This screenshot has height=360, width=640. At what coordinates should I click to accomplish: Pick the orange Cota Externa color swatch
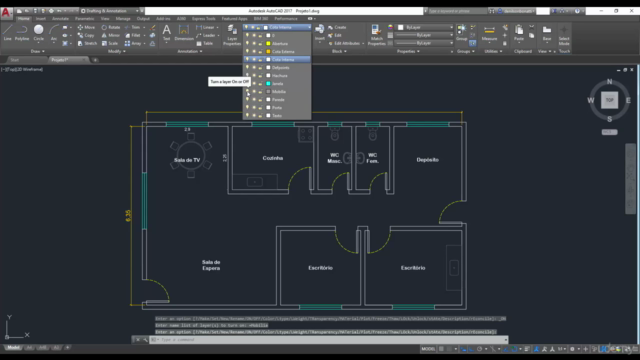tap(268, 51)
